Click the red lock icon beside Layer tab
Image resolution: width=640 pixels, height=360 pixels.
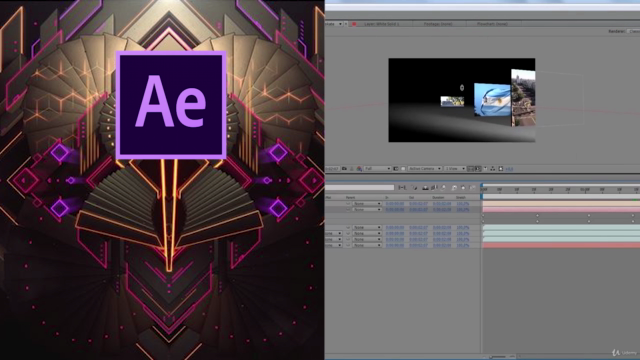[x=354, y=24]
